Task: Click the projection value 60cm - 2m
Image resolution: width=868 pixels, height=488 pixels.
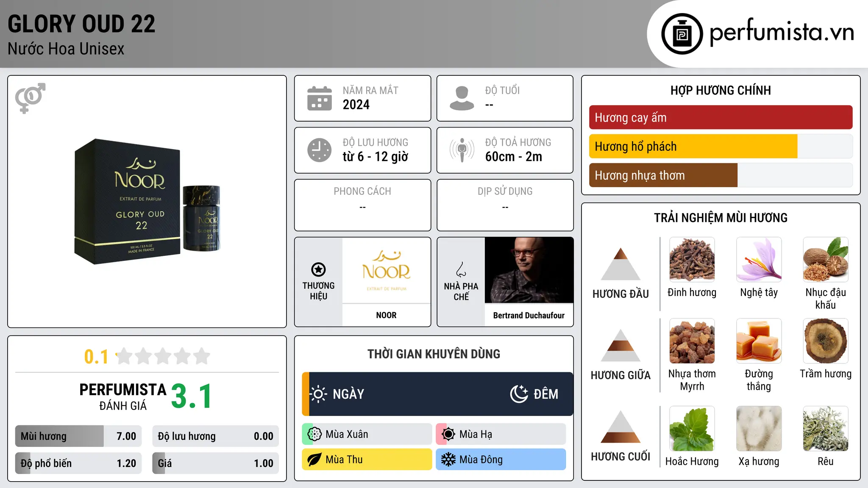Action: point(514,157)
